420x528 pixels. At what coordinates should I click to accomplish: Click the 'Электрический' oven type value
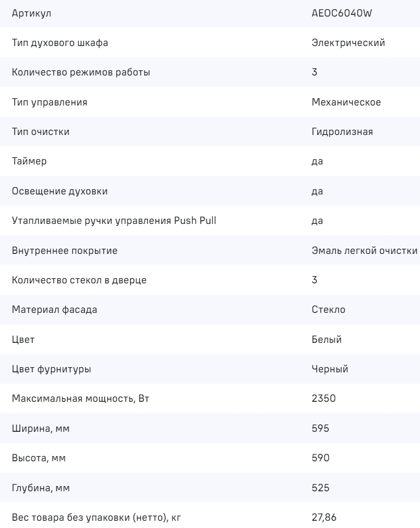click(x=348, y=43)
